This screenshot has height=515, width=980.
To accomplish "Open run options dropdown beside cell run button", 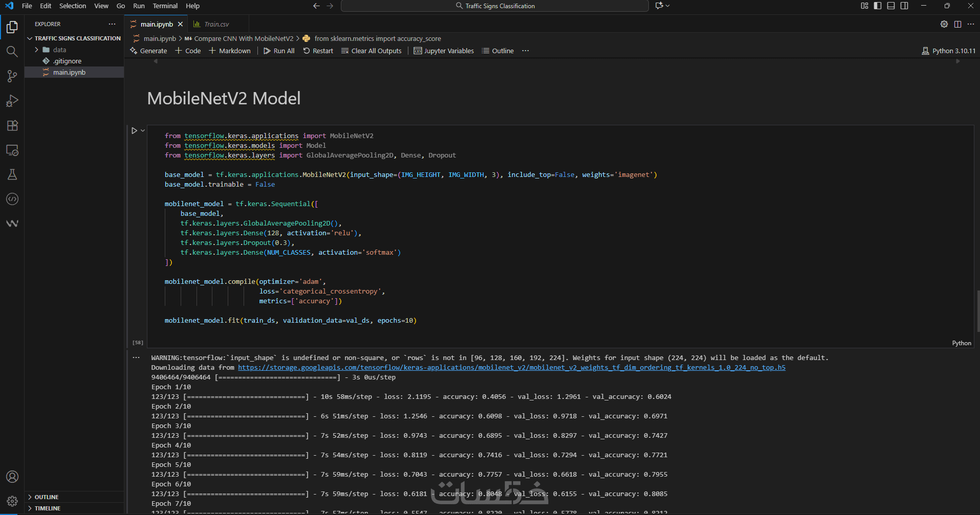I will (143, 131).
